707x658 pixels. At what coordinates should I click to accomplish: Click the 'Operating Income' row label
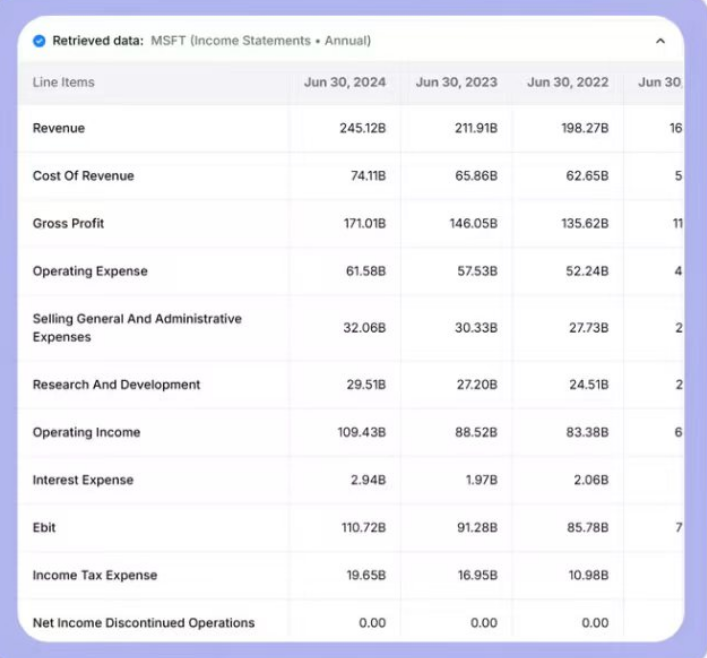pyautogui.click(x=87, y=432)
